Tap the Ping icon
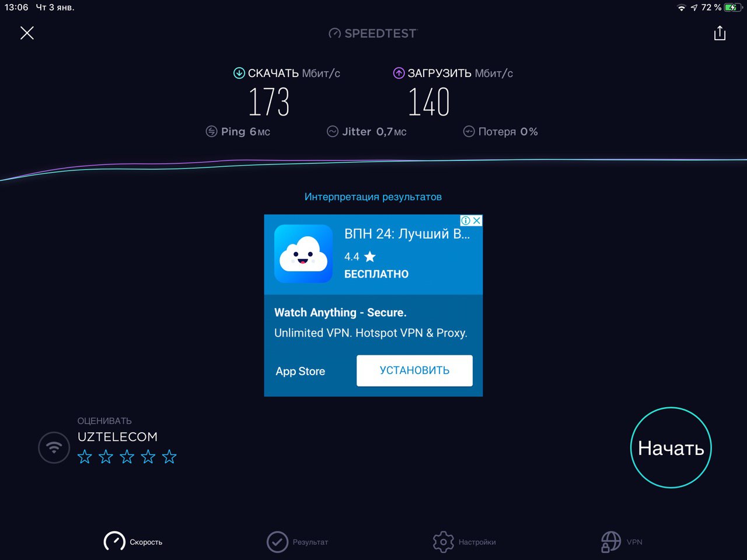 pos(211,131)
